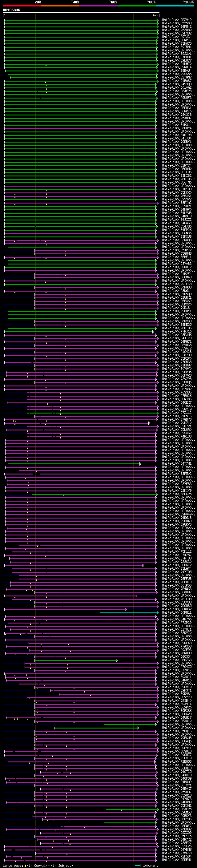Select hit label UniRef100_B9I5H4

177,47
